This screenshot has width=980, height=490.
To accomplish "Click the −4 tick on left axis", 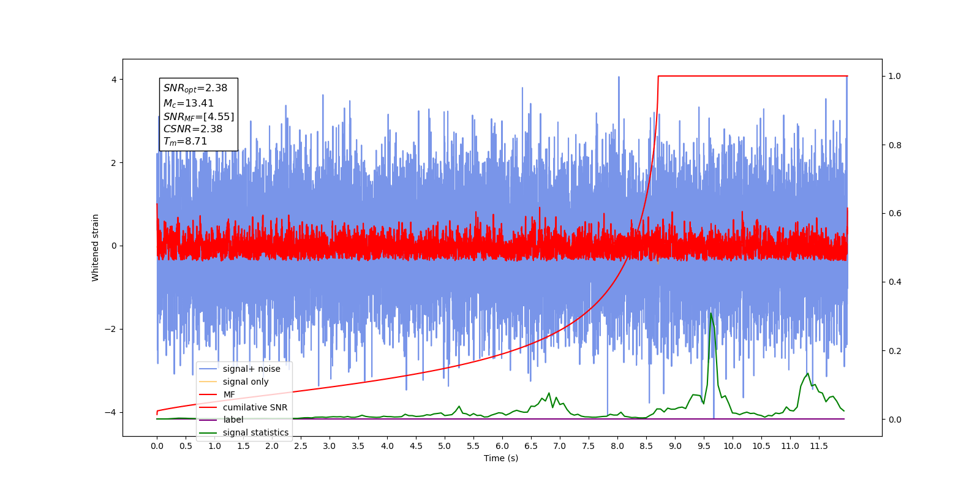I will point(110,412).
